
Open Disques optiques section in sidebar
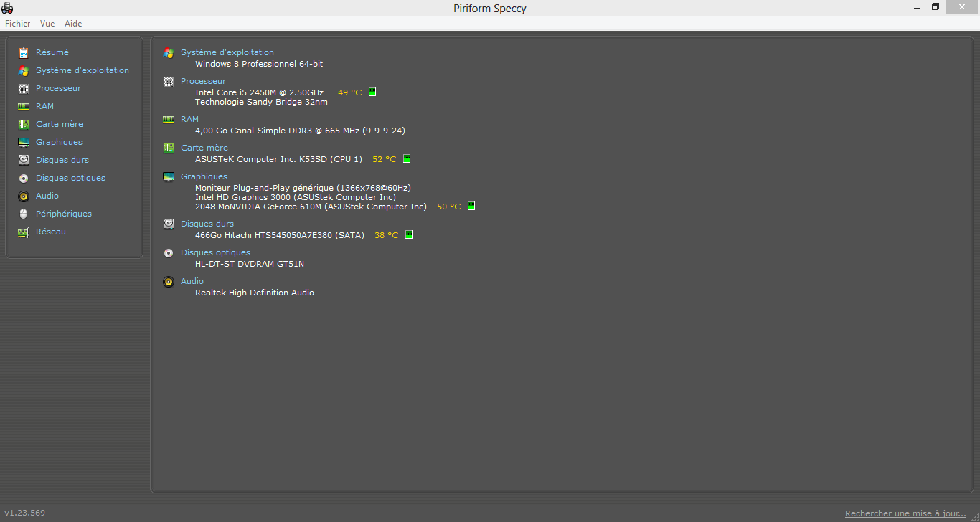pos(70,178)
